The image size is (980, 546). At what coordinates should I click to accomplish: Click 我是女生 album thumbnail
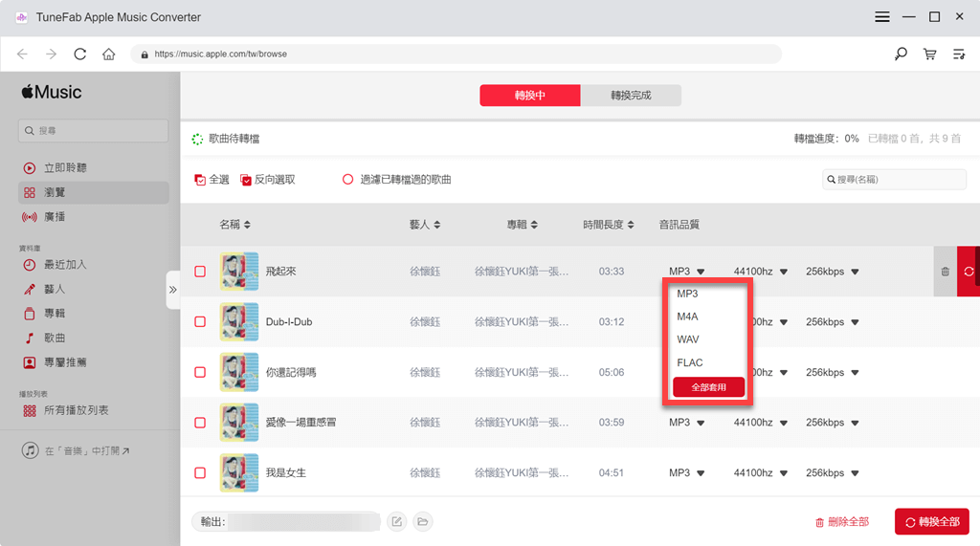tap(238, 473)
